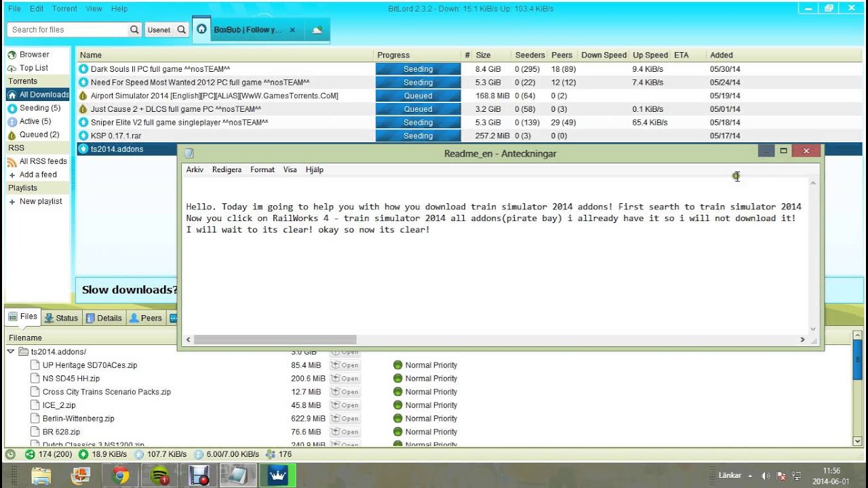This screenshot has height=488, width=868.
Task: Click the Just Cause 2 queued status icon
Action: 83,109
